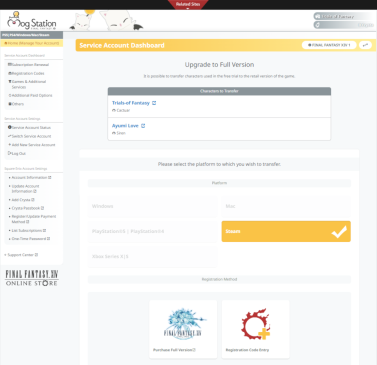377x365 pixels.
Task: Open Registration Codes in the sidebar
Action: [x=26, y=73]
